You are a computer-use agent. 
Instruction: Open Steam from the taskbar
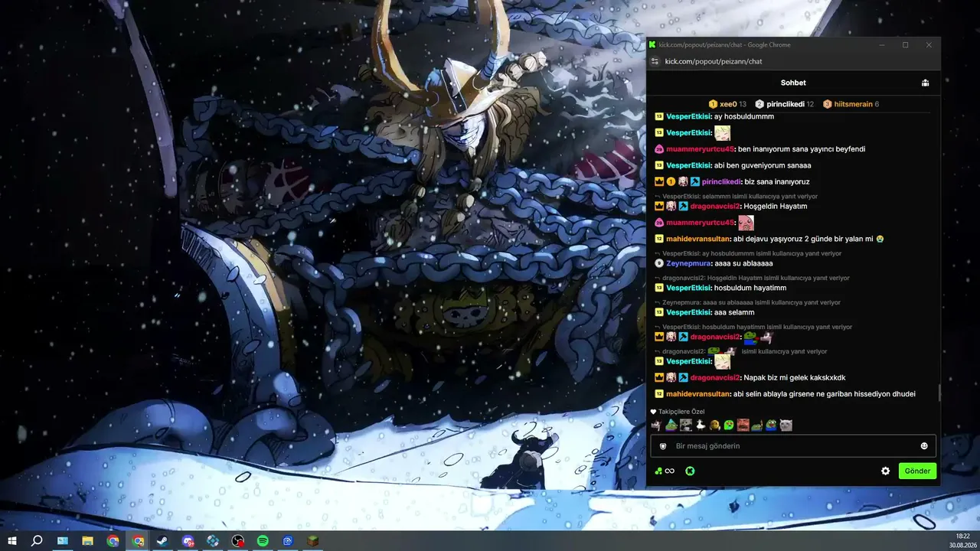(163, 541)
